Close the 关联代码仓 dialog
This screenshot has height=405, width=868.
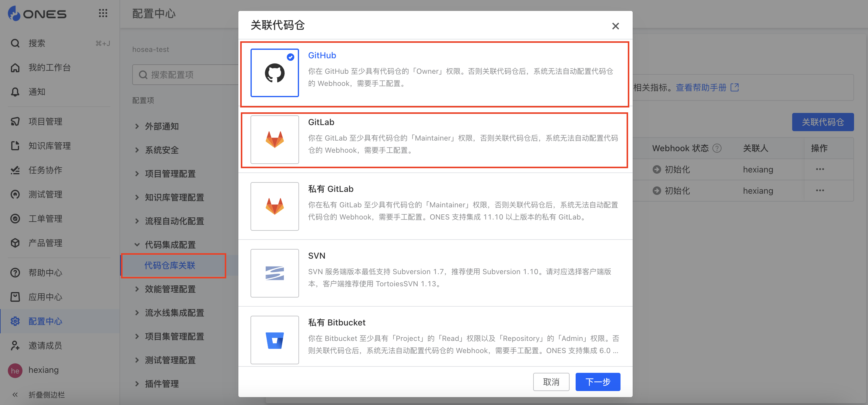click(x=615, y=26)
